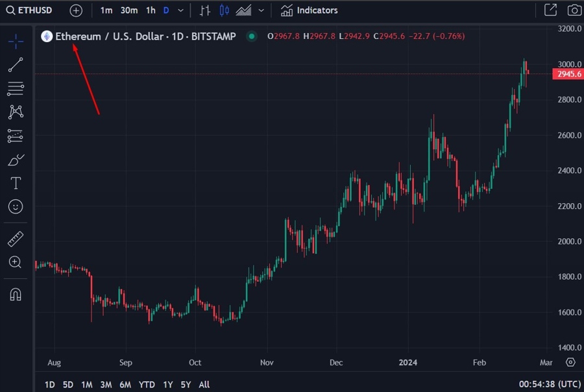Click the YTD range button

tap(147, 384)
